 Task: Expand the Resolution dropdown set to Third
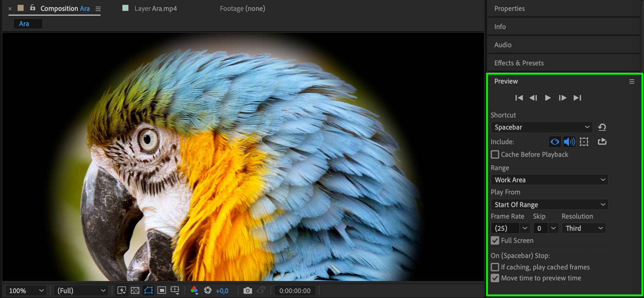pos(584,228)
